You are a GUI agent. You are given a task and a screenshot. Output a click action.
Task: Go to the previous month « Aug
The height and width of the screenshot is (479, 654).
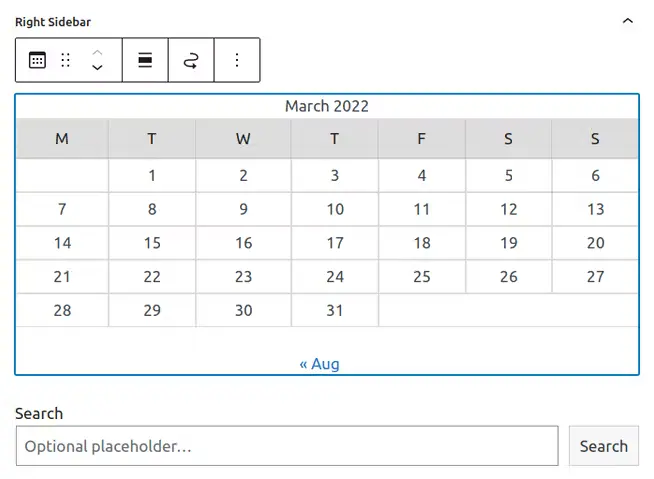coord(319,364)
